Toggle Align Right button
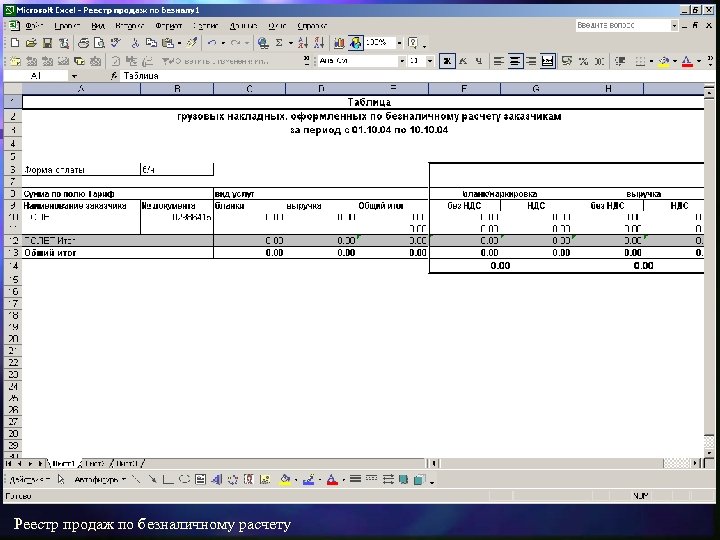 point(531,61)
